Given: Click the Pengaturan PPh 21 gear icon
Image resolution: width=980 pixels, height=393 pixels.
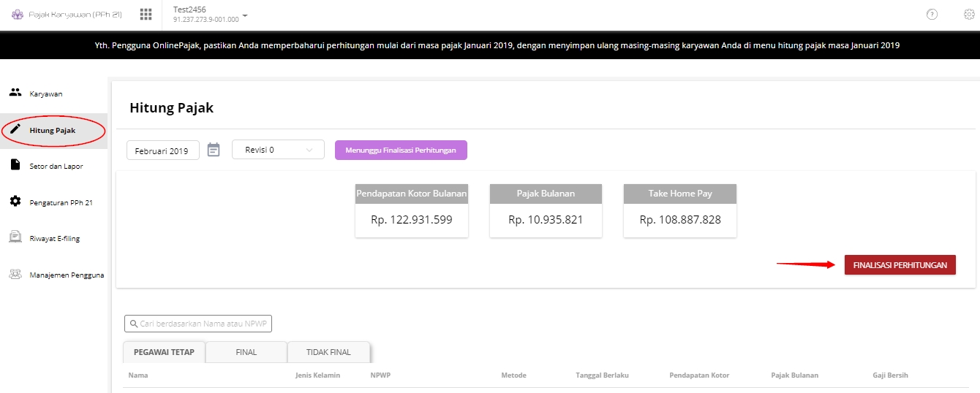Looking at the screenshot, I should (15, 201).
